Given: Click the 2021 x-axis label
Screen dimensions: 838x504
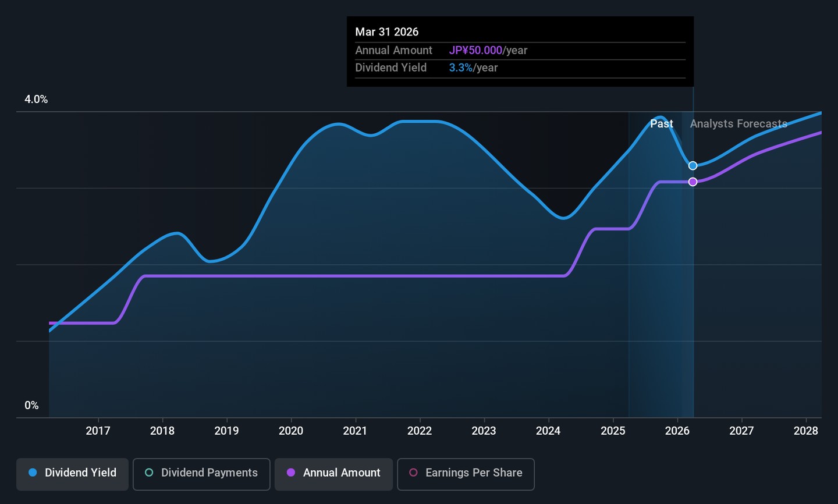Looking at the screenshot, I should pos(355,431).
